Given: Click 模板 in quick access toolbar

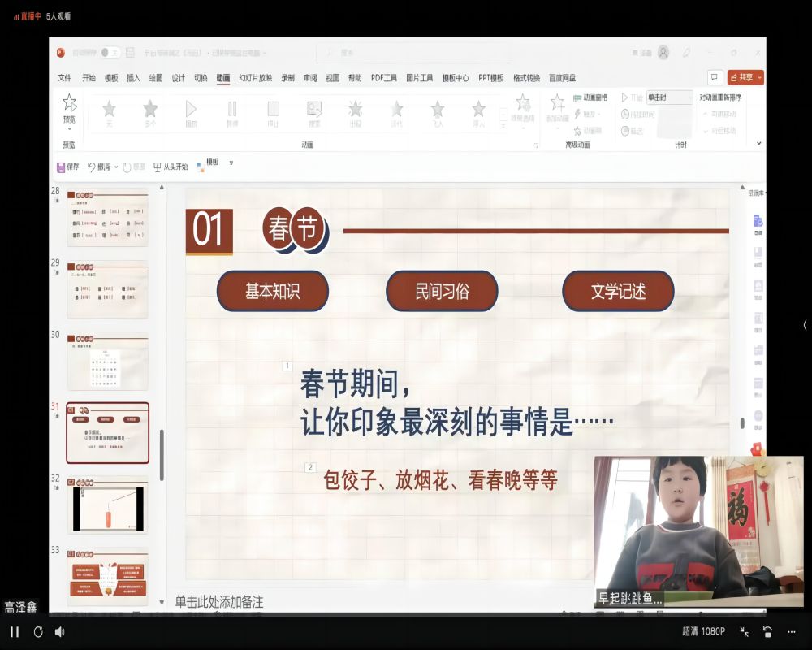Looking at the screenshot, I should [208, 165].
